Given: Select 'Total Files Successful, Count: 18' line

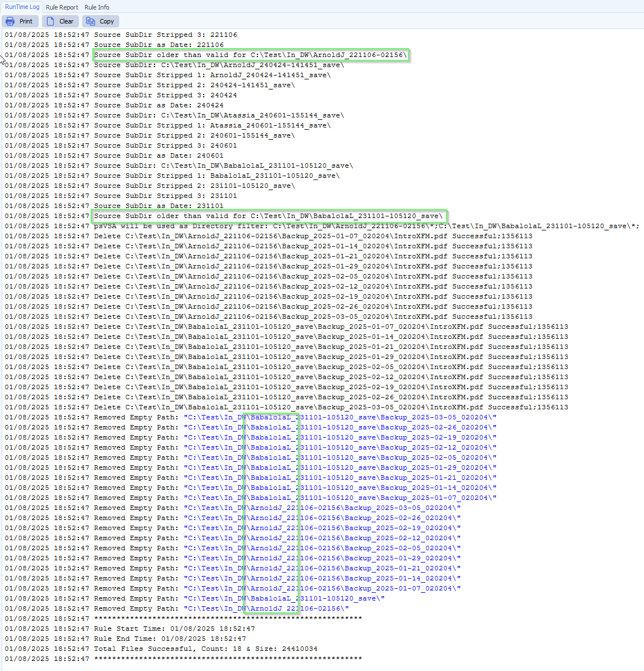Looking at the screenshot, I should [x=161, y=649].
